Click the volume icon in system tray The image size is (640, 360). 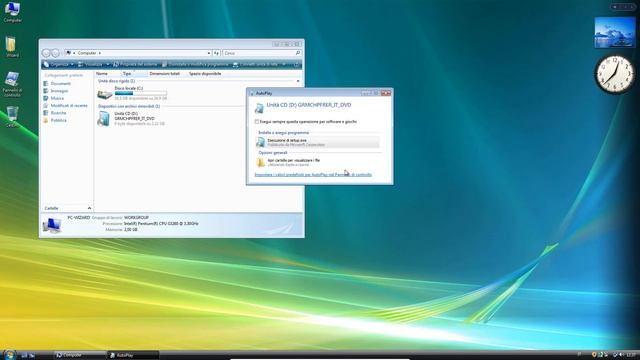click(x=621, y=355)
